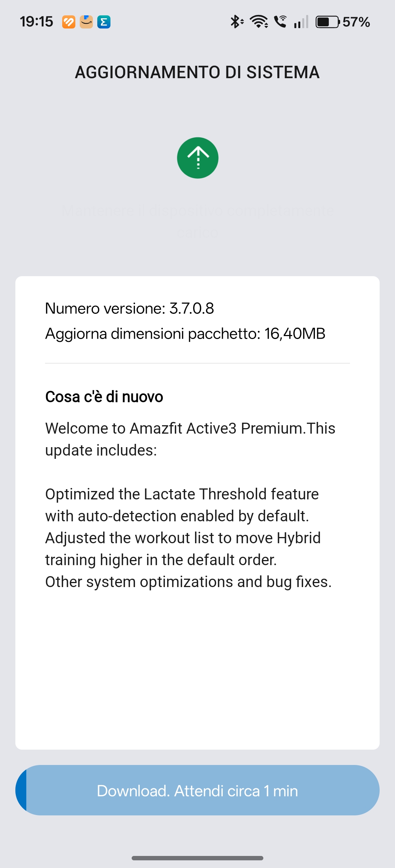Screen dimensions: 395x868
Task: Tap the green update arrow icon
Action: click(197, 158)
